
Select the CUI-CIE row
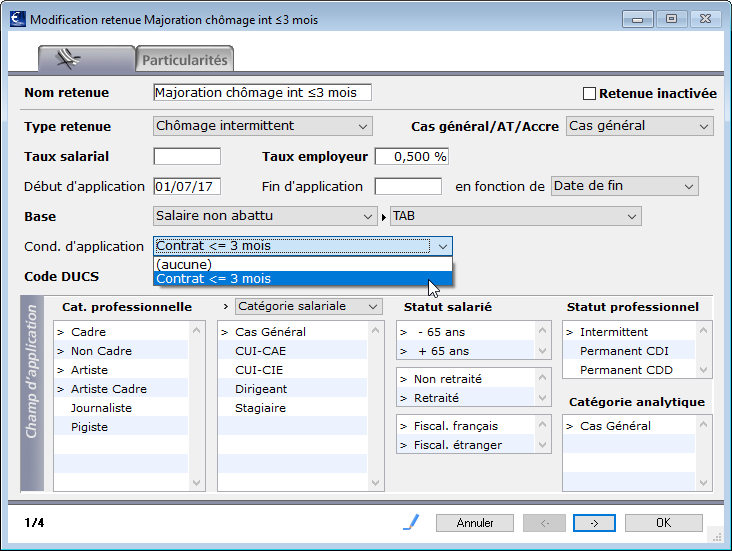293,370
